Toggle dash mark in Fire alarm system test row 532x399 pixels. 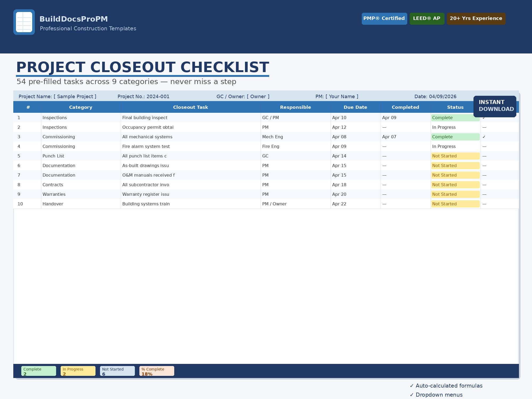coord(484,146)
